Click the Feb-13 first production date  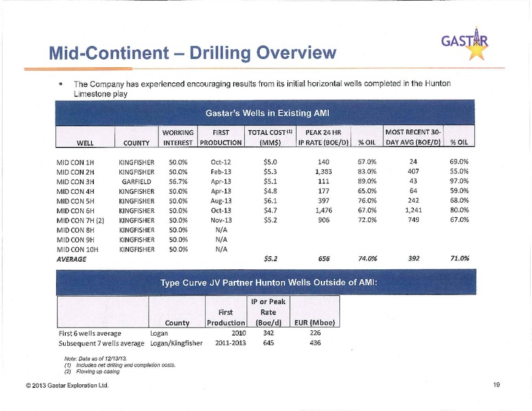[x=221, y=172]
